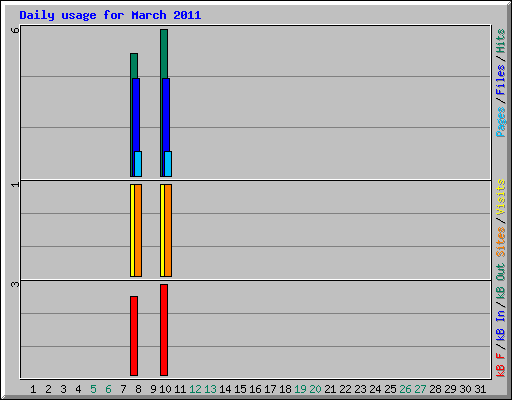Image resolution: width=512 pixels, height=400 pixels.
Task: Click day 2 on the x-axis
Action: pos(48,389)
